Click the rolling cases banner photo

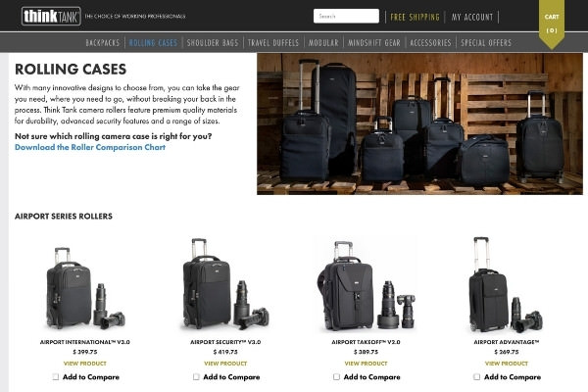pos(419,123)
